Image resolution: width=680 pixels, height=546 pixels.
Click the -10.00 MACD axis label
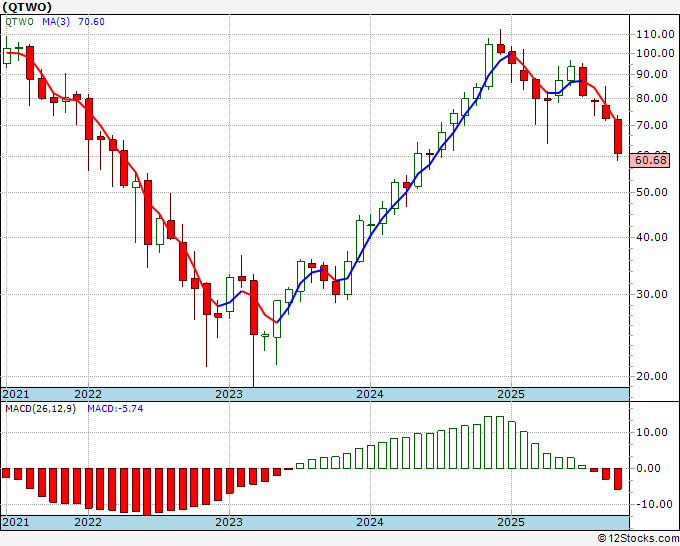653,504
